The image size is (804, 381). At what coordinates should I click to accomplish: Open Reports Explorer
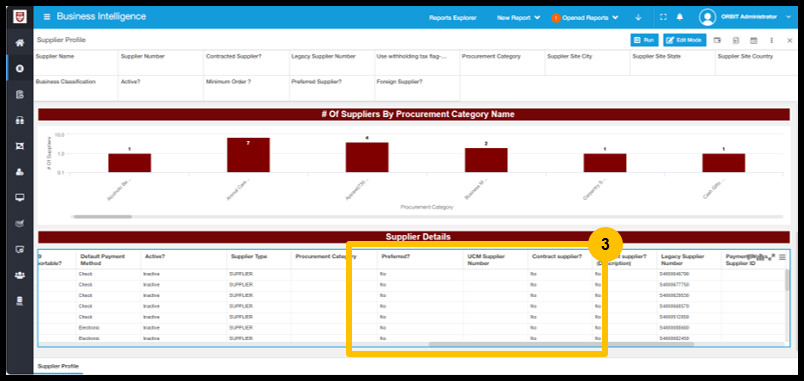(453, 17)
